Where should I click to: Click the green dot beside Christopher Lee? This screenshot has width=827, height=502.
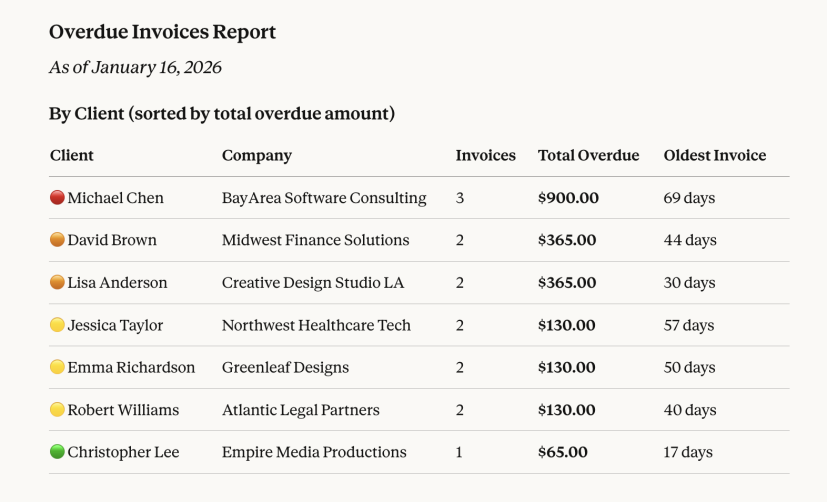point(57,452)
